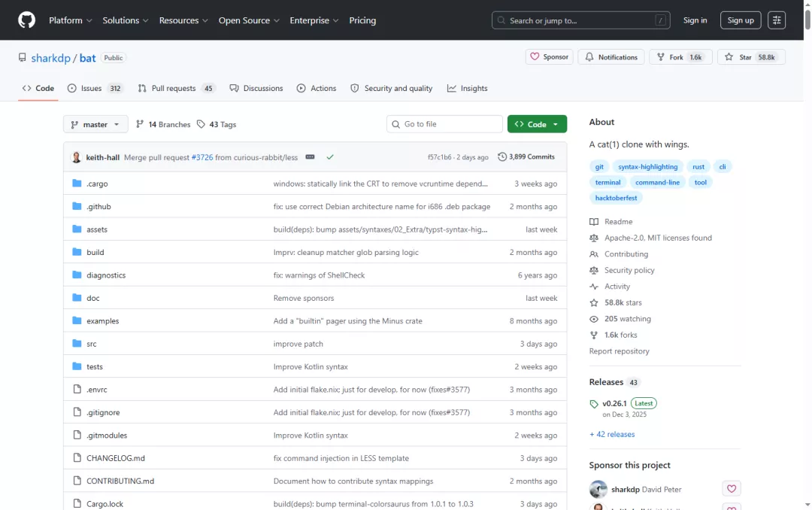Open the .github folder
The width and height of the screenshot is (812, 510).
click(98, 206)
